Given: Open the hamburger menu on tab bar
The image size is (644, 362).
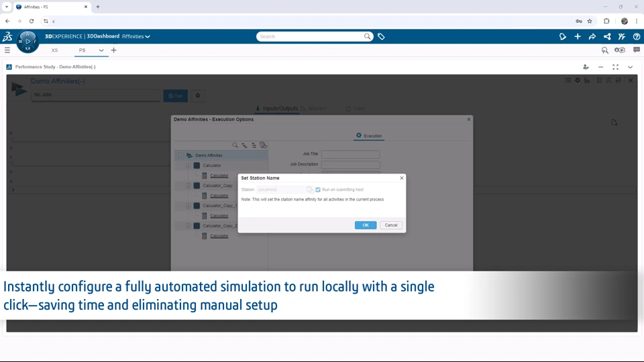Looking at the screenshot, I should (7, 50).
